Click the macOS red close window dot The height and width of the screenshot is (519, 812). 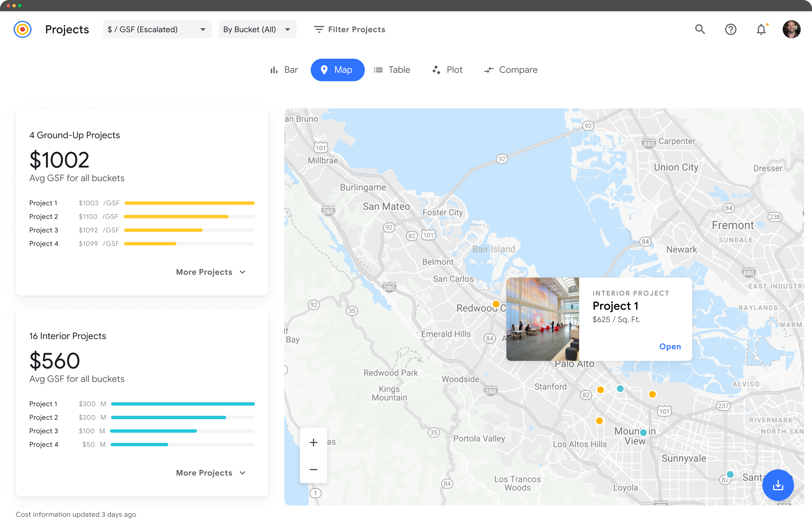click(x=8, y=5)
